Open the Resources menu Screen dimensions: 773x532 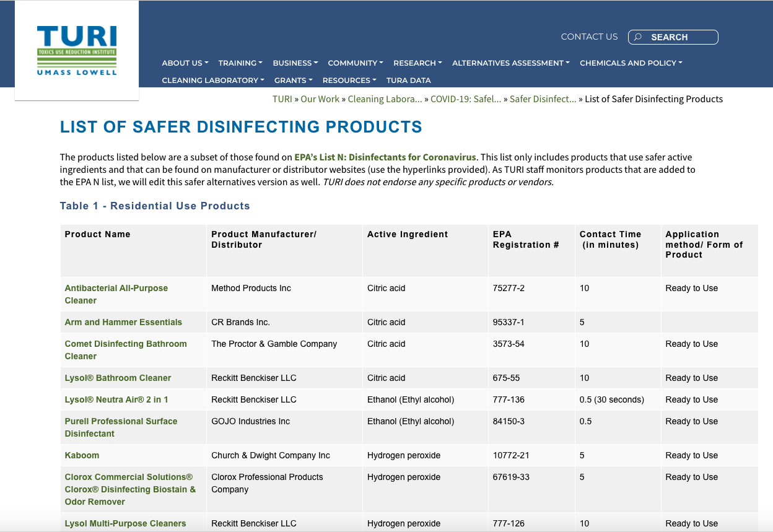coord(349,80)
